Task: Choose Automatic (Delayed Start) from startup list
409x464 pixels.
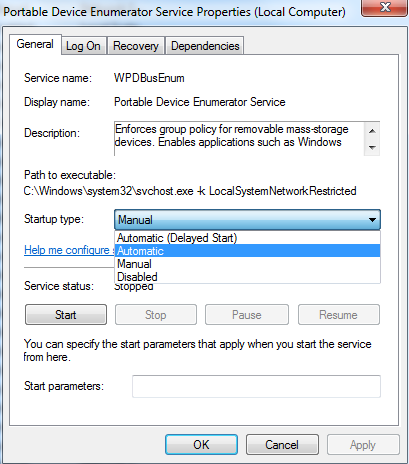Action: coord(247,238)
